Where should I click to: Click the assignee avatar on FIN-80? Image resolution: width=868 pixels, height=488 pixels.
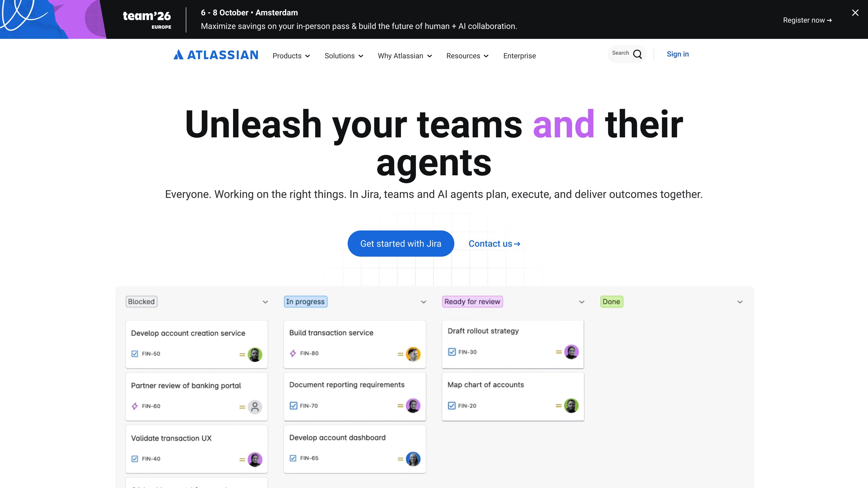413,354
